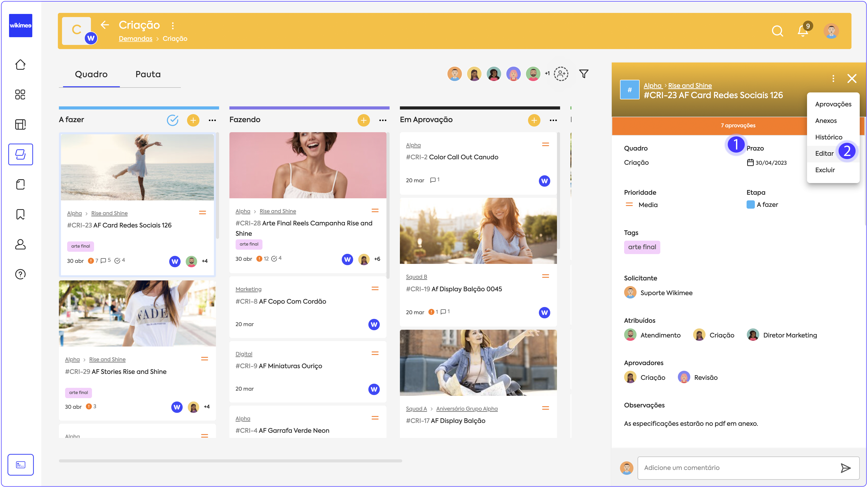Open Em Aprovação column three-dot menu
Screen dimensions: 868x488
[x=553, y=120]
